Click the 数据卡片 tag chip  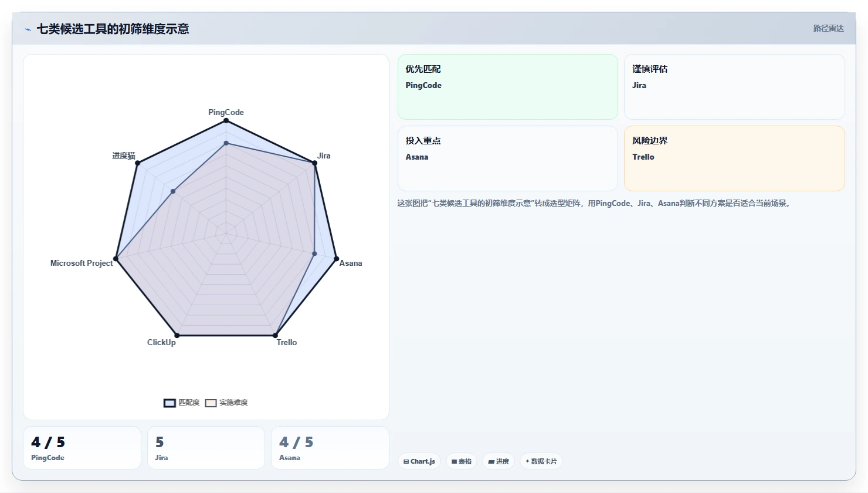click(541, 461)
